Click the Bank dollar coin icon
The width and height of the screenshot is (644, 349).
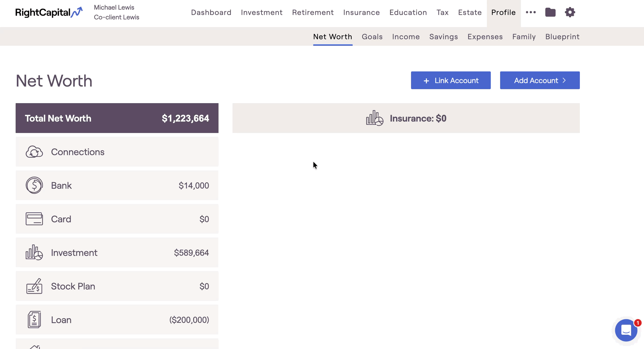coord(34,185)
